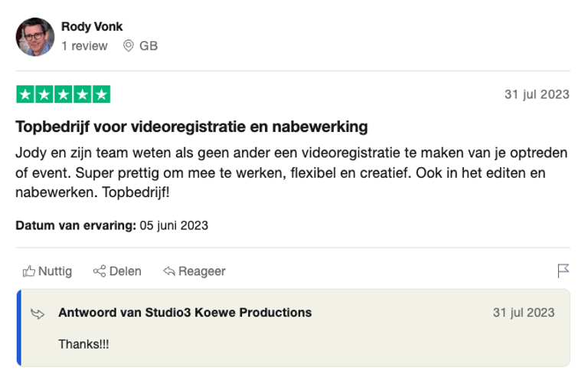Click the green five-star rating graphic
Viewport: 588px width, 381px height.
(63, 95)
